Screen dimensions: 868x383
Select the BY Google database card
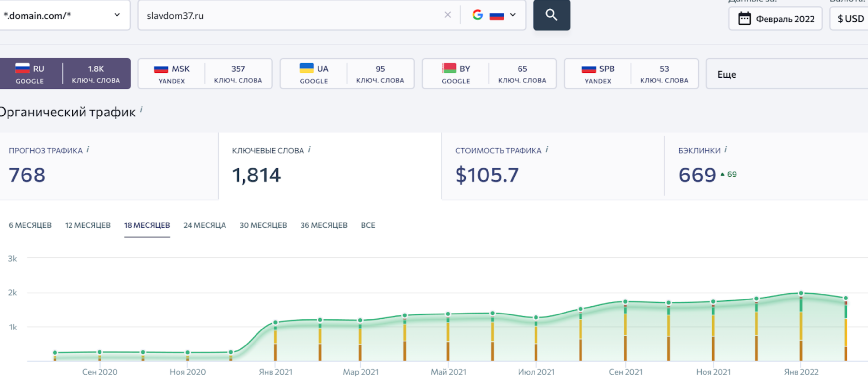click(489, 74)
